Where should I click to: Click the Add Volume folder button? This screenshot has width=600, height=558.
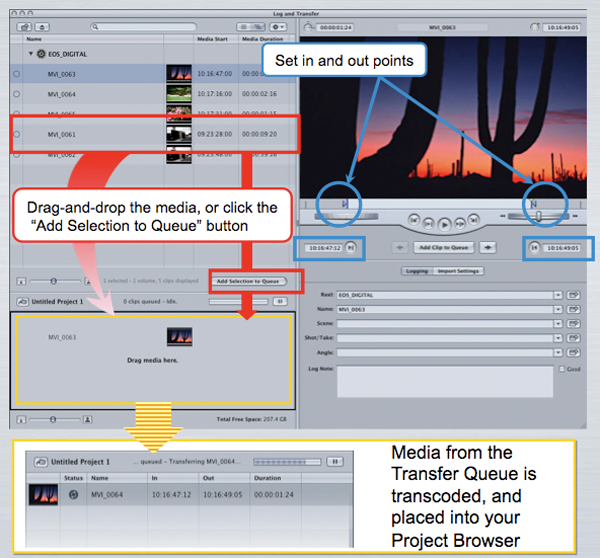coord(24,27)
